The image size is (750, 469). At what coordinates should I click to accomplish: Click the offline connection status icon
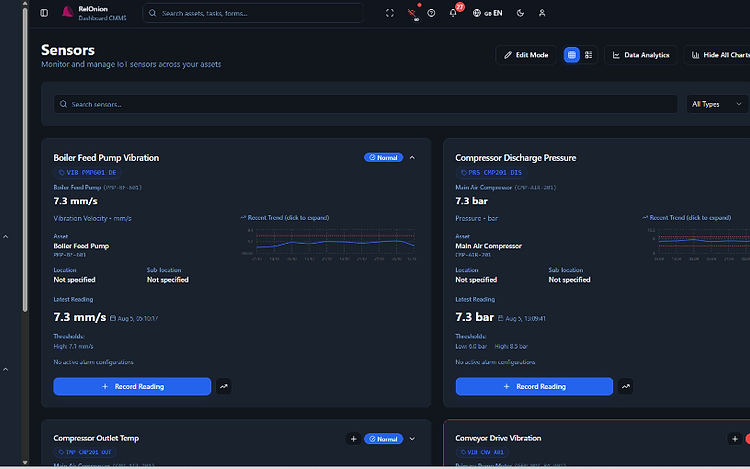click(412, 13)
